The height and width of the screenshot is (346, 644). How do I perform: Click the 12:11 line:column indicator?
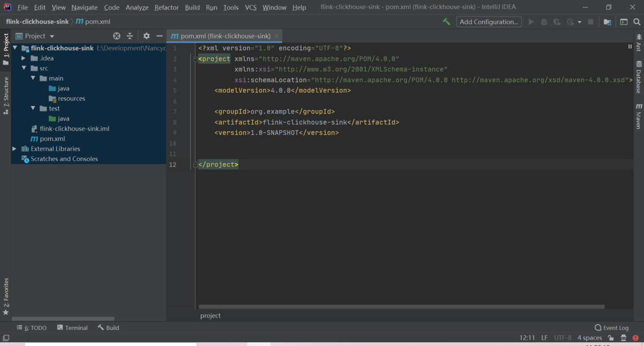pos(528,338)
